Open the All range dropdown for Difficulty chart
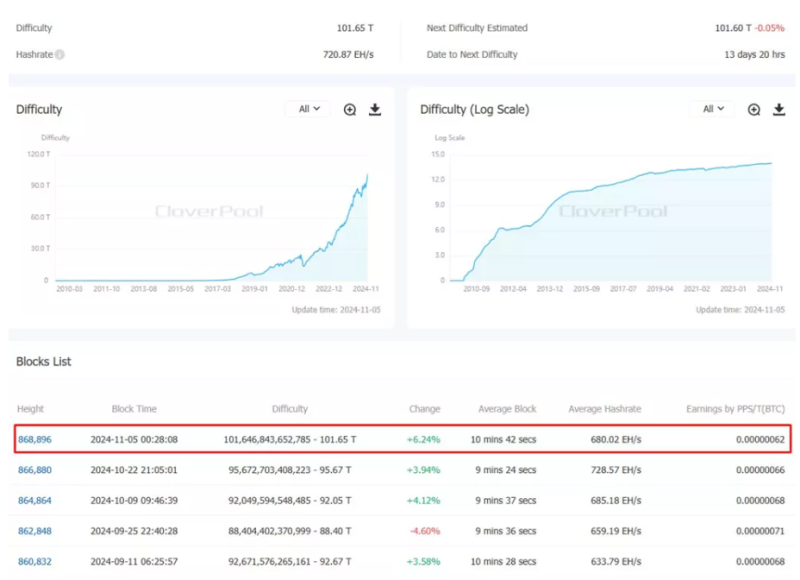 pos(308,109)
